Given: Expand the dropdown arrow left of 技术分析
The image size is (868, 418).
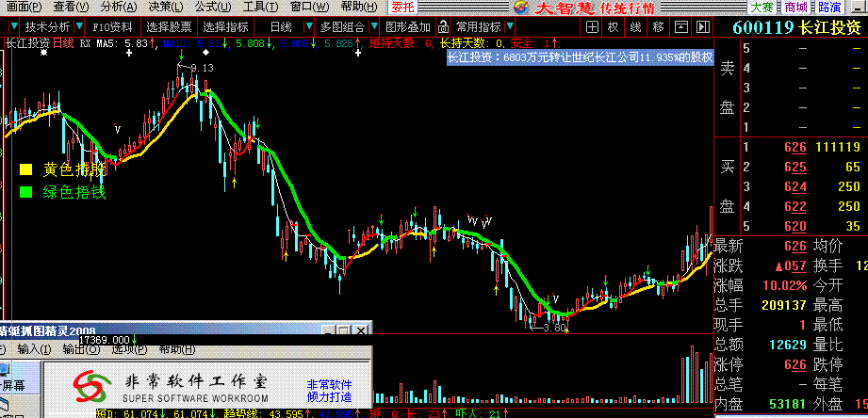Looking at the screenshot, I should tap(13, 26).
